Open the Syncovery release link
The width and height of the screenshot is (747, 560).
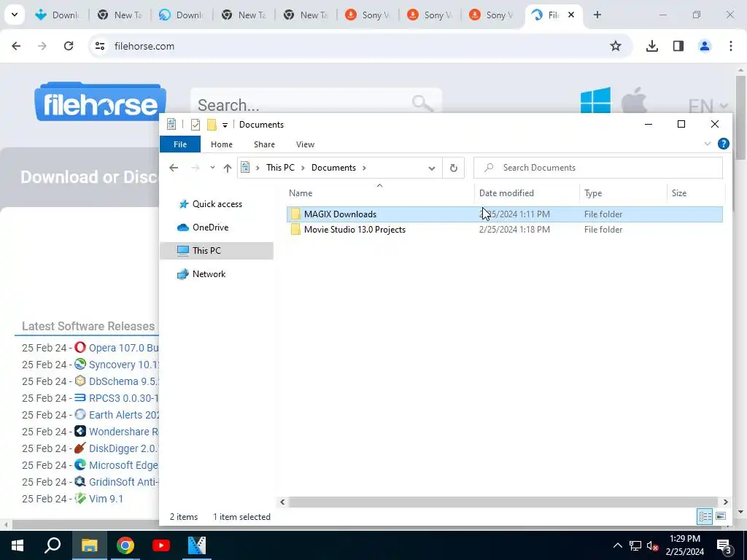click(x=123, y=365)
